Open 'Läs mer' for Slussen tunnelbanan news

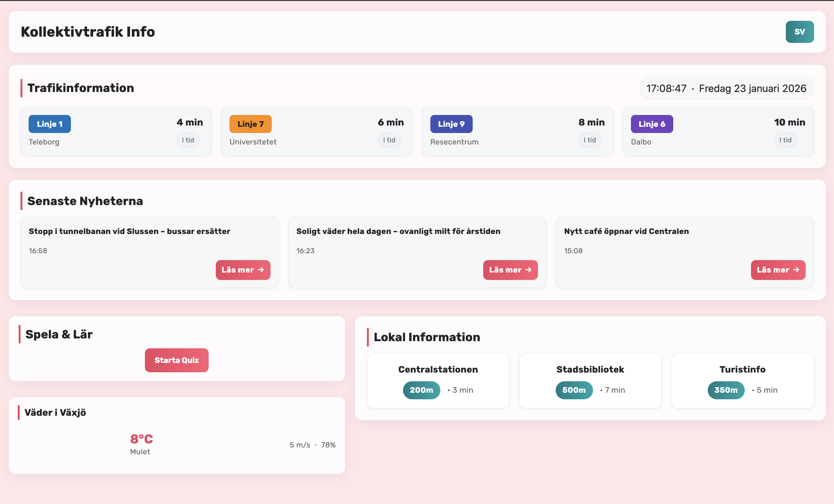click(x=243, y=270)
